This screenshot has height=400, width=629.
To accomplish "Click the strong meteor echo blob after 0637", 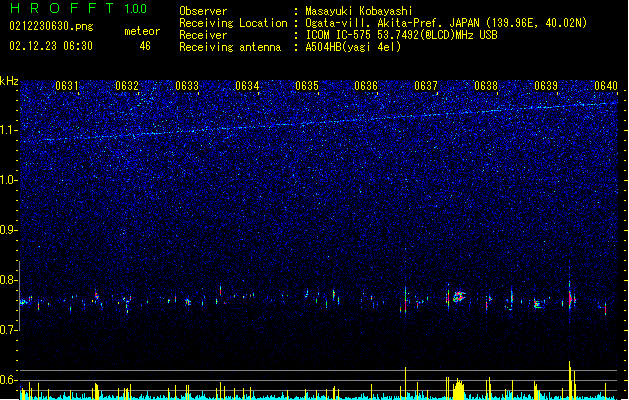I will (x=459, y=297).
